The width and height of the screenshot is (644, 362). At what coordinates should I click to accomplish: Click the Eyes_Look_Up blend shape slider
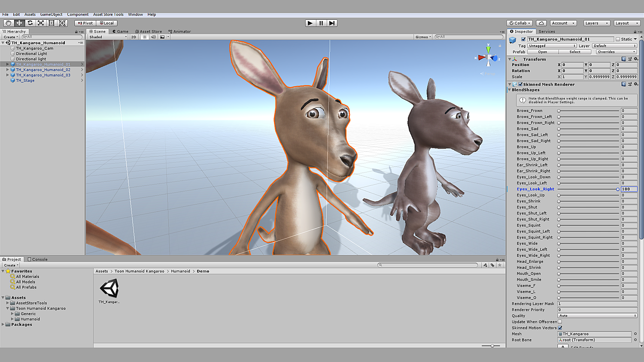pos(588,195)
